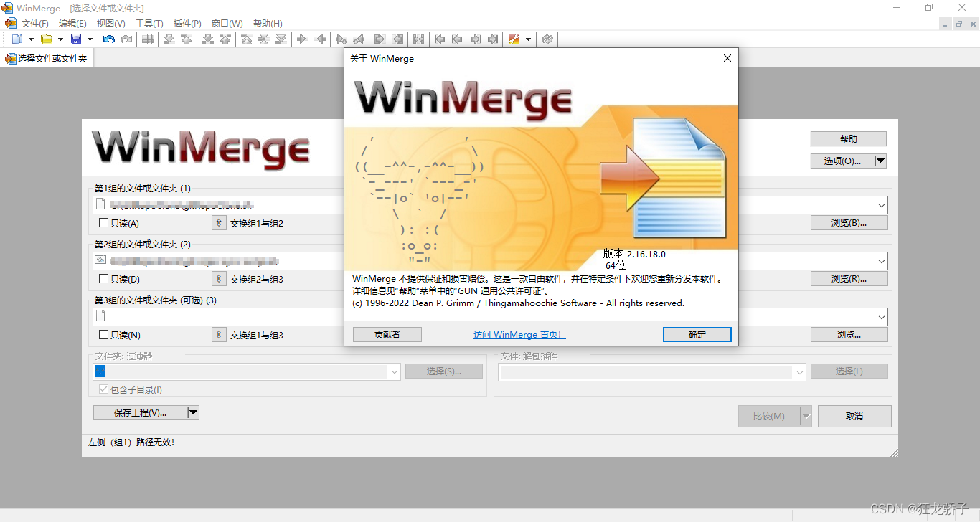Click the 贡献者 button
The width and height of the screenshot is (980, 522).
(387, 334)
